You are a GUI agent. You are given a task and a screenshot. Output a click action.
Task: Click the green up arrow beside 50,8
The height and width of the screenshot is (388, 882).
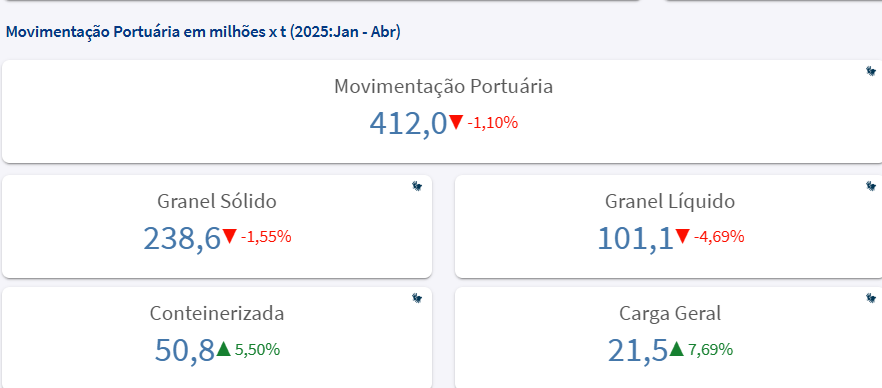click(x=224, y=349)
